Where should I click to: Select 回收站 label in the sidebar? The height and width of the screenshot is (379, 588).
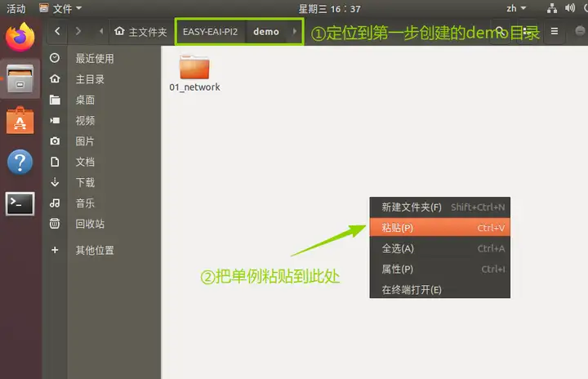click(x=90, y=224)
